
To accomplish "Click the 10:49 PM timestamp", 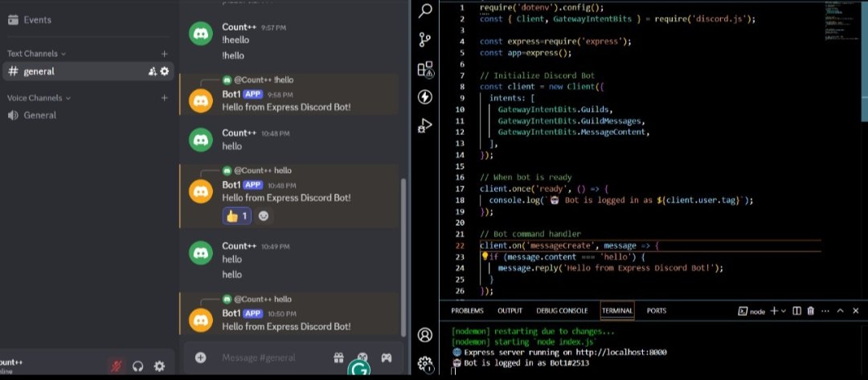I will pyautogui.click(x=276, y=247).
